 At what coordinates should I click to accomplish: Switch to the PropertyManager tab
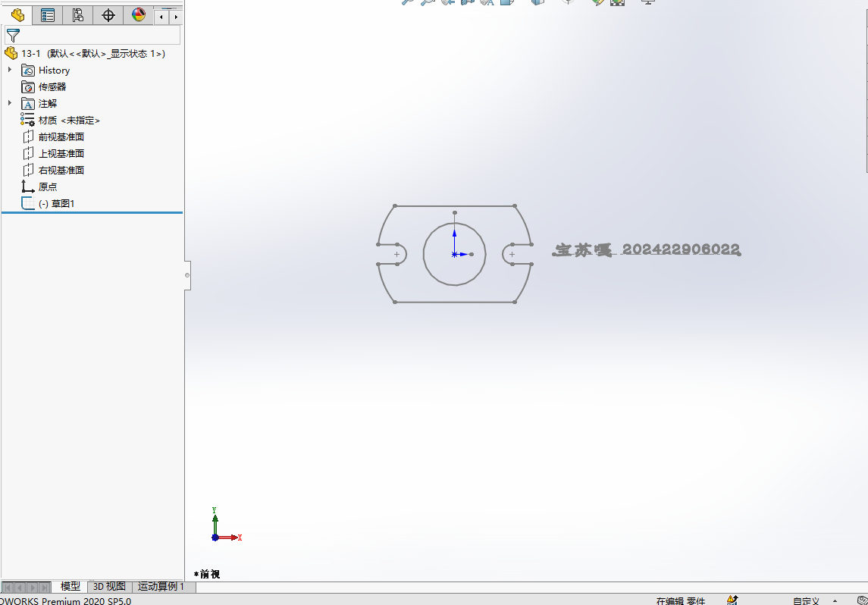coord(48,15)
